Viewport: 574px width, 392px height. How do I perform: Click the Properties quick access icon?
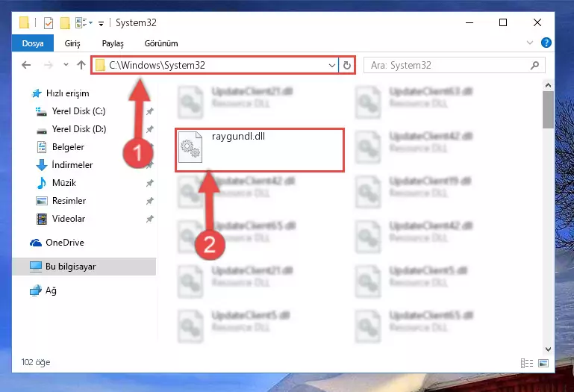[x=48, y=23]
